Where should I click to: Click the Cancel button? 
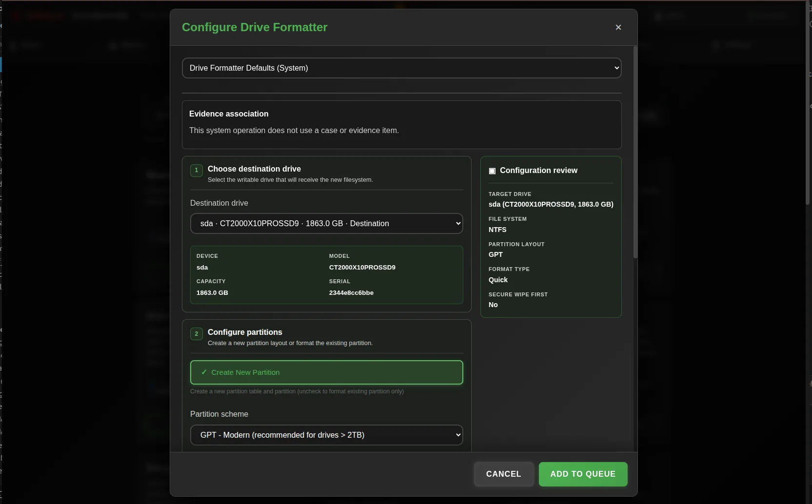[503, 474]
